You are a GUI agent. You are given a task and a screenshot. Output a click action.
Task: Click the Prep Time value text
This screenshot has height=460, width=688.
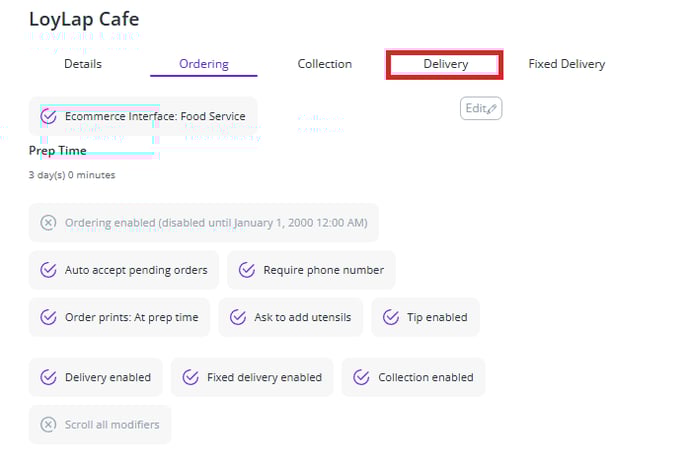point(72,175)
